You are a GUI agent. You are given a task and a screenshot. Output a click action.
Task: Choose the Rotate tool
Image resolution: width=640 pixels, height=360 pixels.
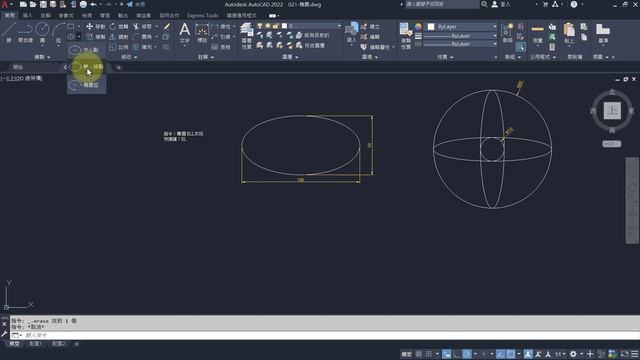pos(119,27)
